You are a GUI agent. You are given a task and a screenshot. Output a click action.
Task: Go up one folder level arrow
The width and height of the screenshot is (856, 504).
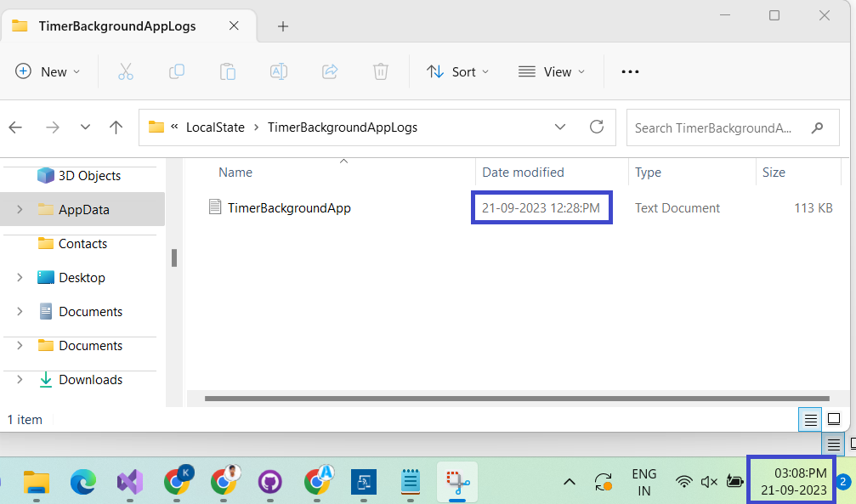[116, 127]
